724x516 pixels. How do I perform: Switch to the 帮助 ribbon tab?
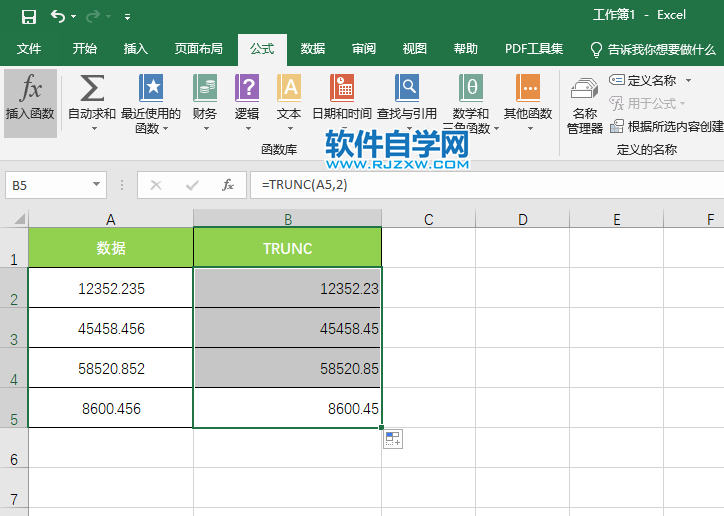[x=465, y=48]
